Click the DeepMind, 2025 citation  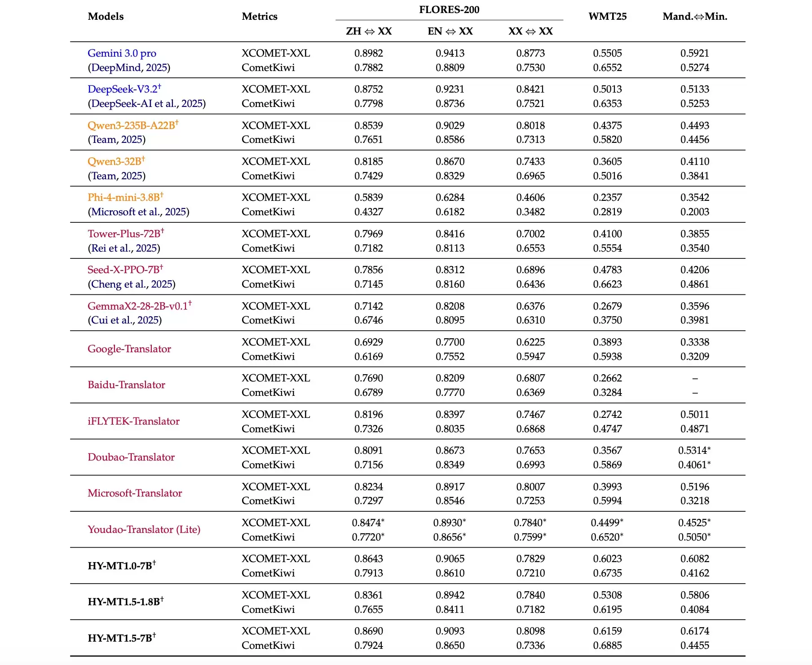click(x=129, y=67)
